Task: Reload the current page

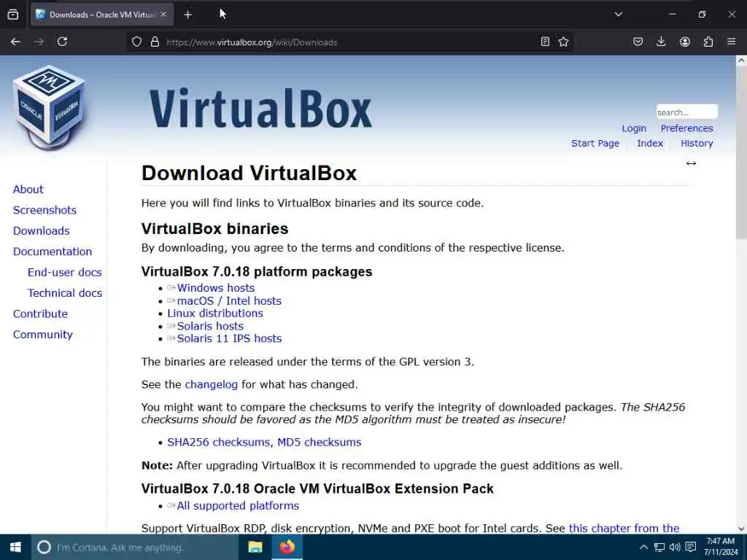Action: click(x=63, y=42)
